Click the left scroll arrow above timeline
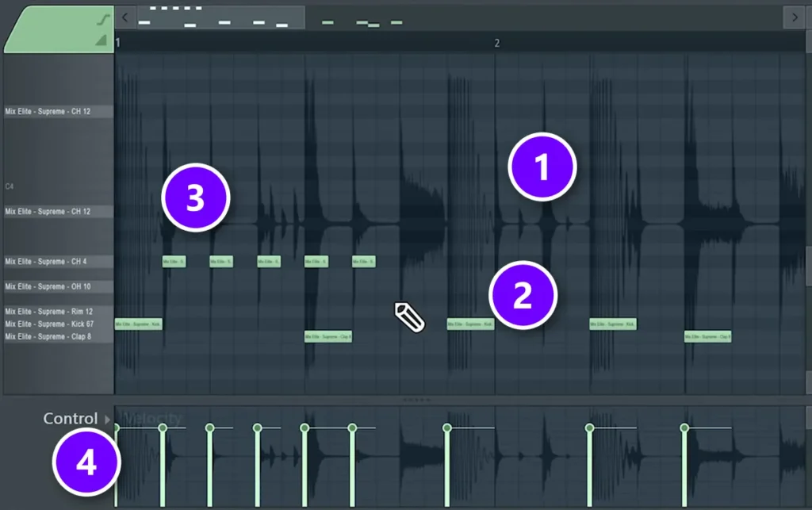 click(x=124, y=17)
